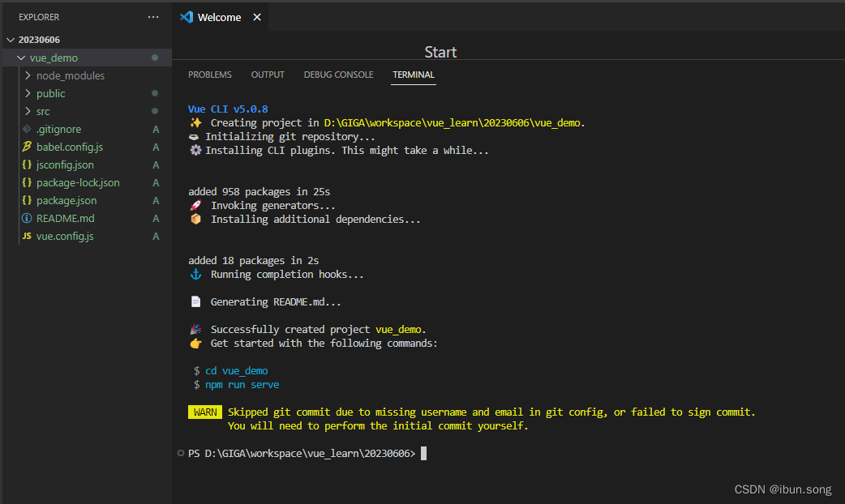This screenshot has width=845, height=504.
Task: Click the 'Generating README.md...' line
Action: [x=276, y=302]
